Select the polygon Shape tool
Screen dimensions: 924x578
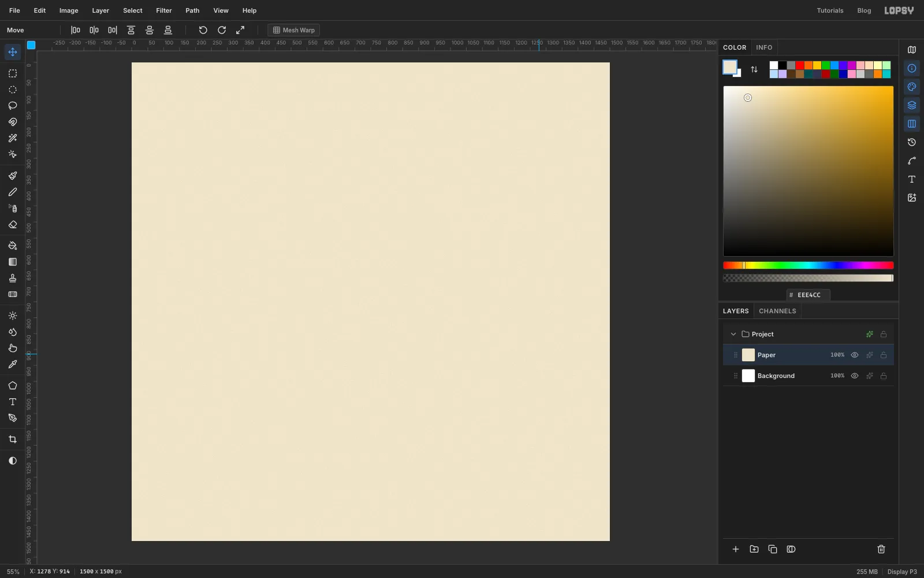pyautogui.click(x=13, y=386)
